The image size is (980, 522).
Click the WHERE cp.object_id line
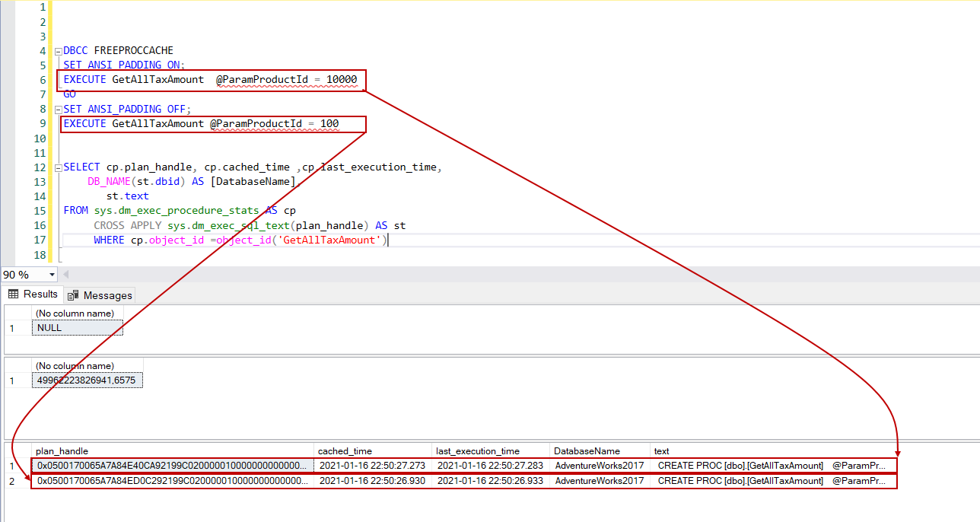[240, 240]
